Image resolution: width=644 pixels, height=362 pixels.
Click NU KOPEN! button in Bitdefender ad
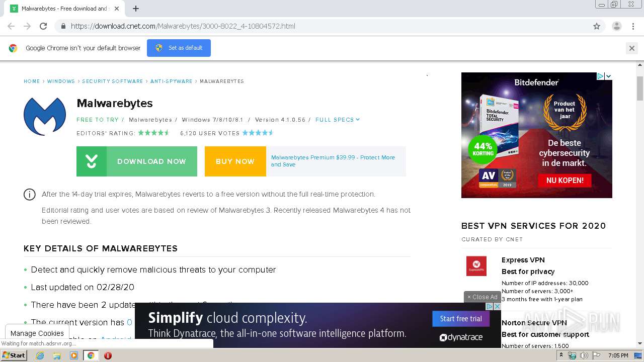point(565,180)
